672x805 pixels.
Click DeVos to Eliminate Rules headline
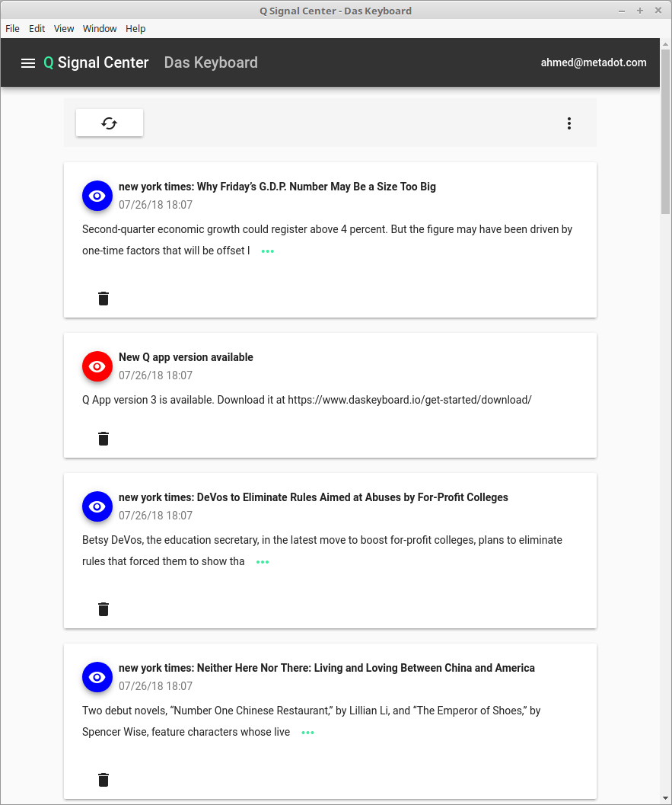click(x=314, y=497)
